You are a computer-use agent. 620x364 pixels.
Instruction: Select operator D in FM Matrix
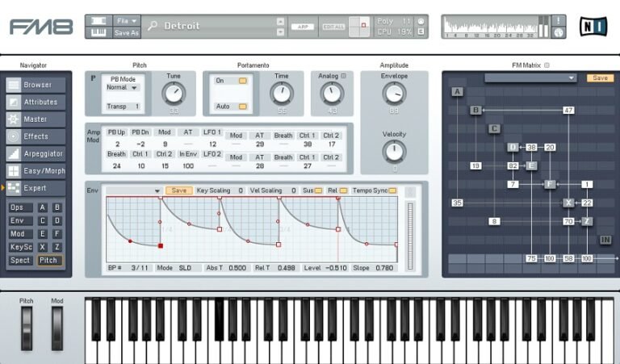click(513, 148)
